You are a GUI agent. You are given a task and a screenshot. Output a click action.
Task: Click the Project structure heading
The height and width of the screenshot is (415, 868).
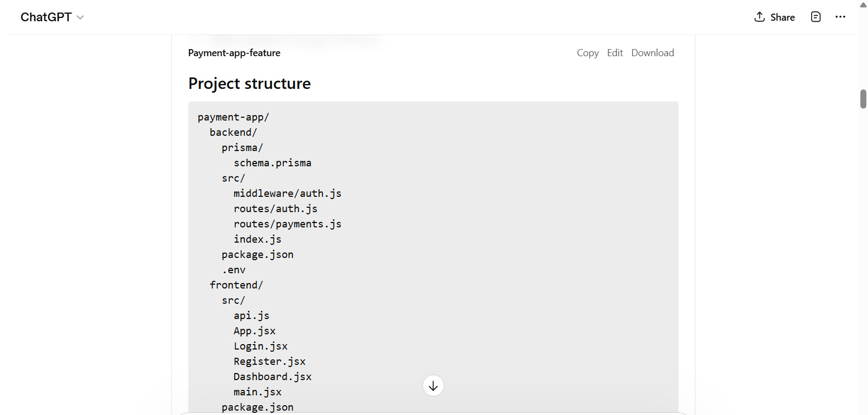[x=249, y=83]
